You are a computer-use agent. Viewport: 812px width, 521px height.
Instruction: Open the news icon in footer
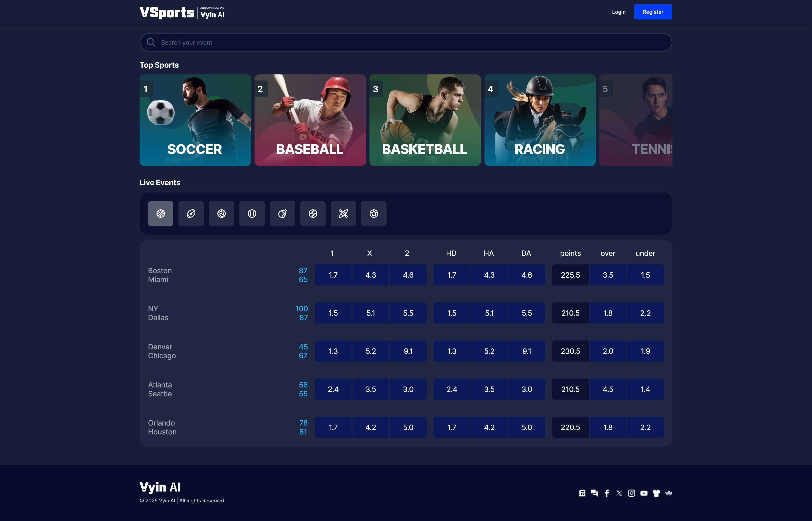tap(582, 493)
